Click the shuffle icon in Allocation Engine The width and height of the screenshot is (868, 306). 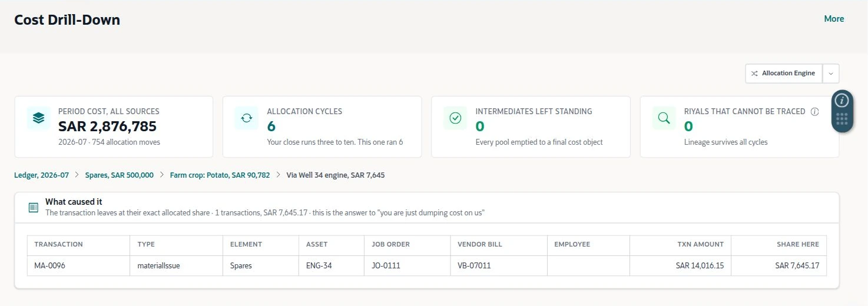click(x=754, y=74)
